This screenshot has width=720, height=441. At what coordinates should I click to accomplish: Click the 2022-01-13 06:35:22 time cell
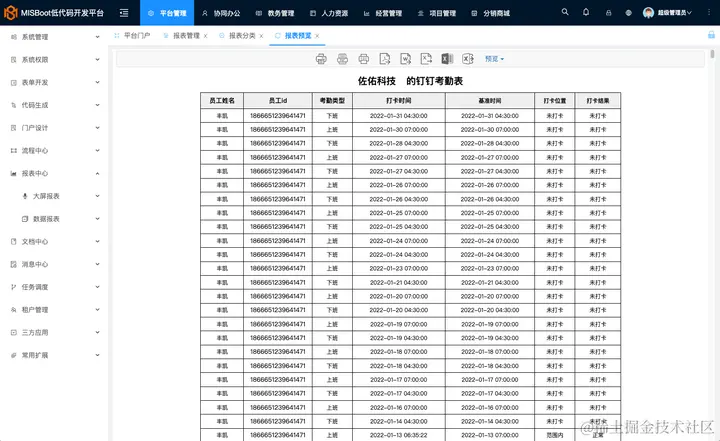click(399, 435)
